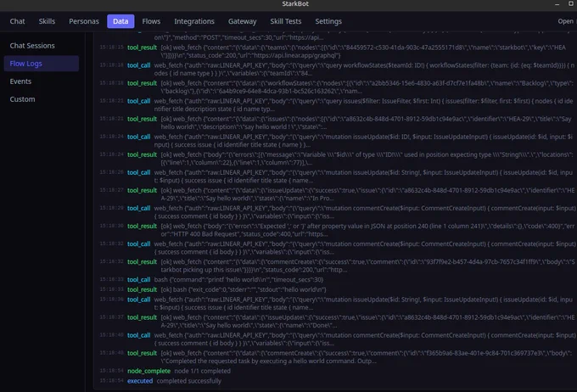This screenshot has height=392, width=577.
Task: Switch to the Integrations tab
Action: (x=194, y=21)
